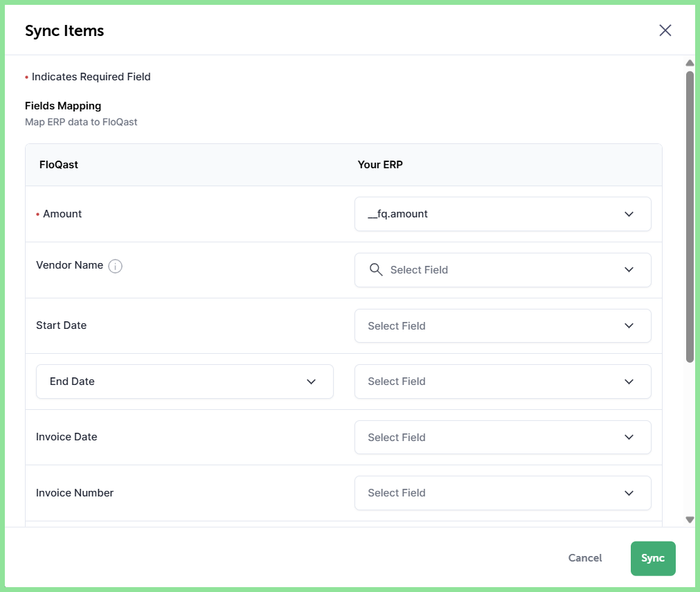This screenshot has width=700, height=592.
Task: Click the 'Start Date' label
Action: [61, 325]
